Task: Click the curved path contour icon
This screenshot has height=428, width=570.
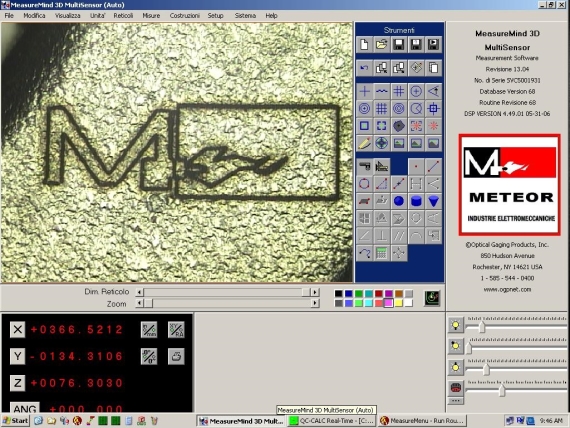Action: [x=364, y=253]
